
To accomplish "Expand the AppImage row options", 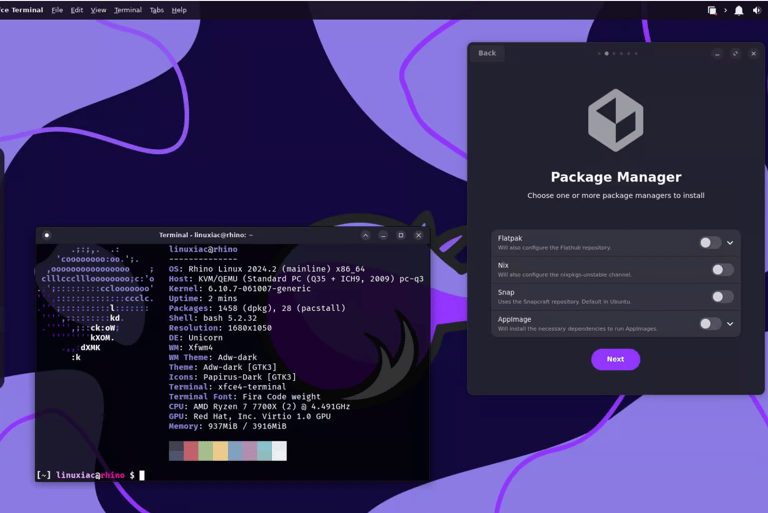I will (x=730, y=323).
